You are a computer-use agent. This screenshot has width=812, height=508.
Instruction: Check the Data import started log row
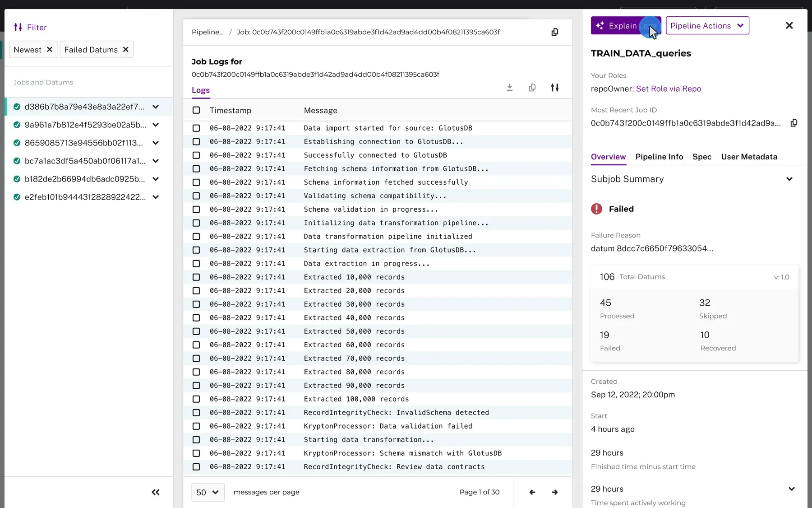point(196,128)
